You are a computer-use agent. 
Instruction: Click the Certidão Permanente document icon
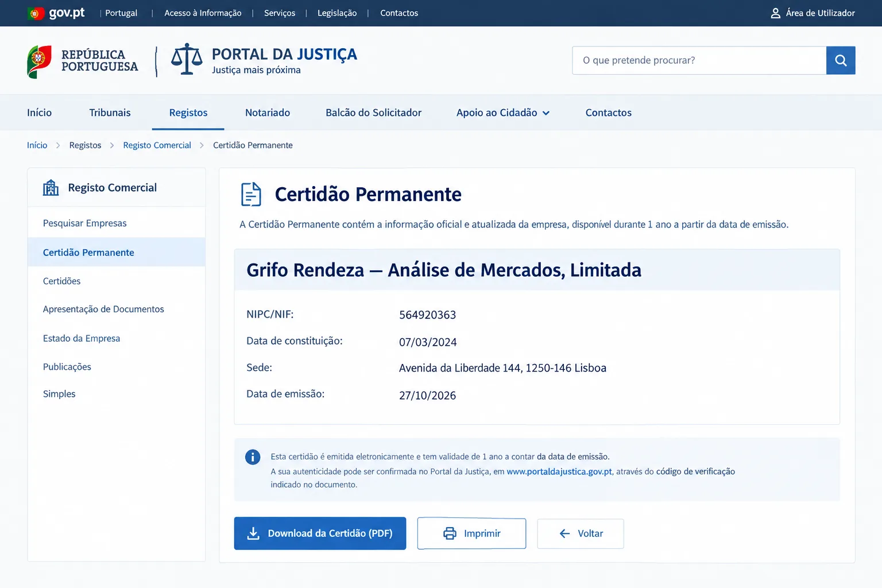click(x=251, y=194)
